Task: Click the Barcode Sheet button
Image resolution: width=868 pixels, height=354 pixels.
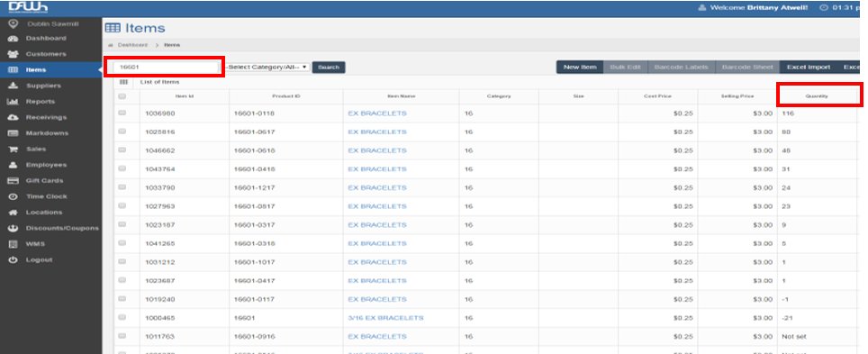Action: 746,67
